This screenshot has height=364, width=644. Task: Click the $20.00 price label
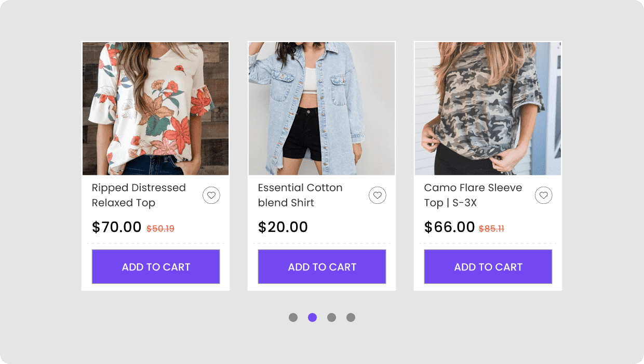coord(283,227)
